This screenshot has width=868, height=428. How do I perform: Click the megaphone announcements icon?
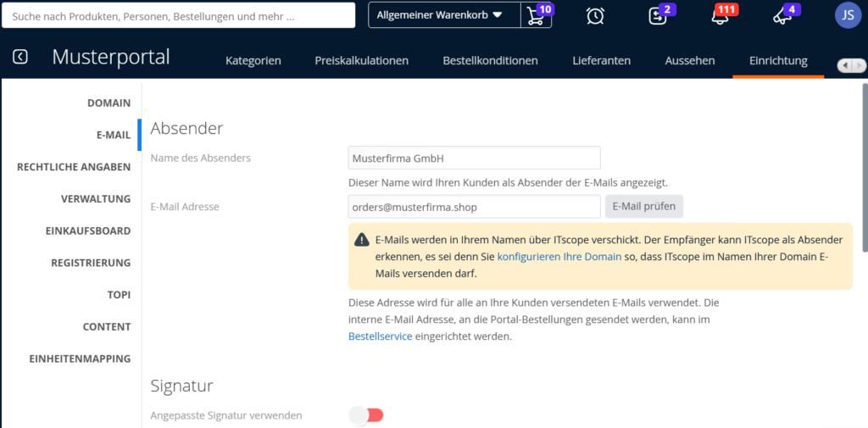(x=782, y=16)
